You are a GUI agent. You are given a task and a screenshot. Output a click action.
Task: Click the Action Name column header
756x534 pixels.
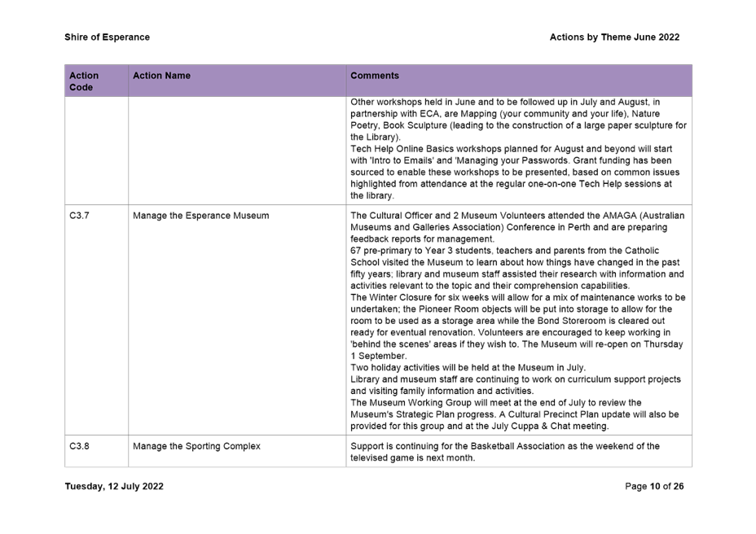point(160,75)
